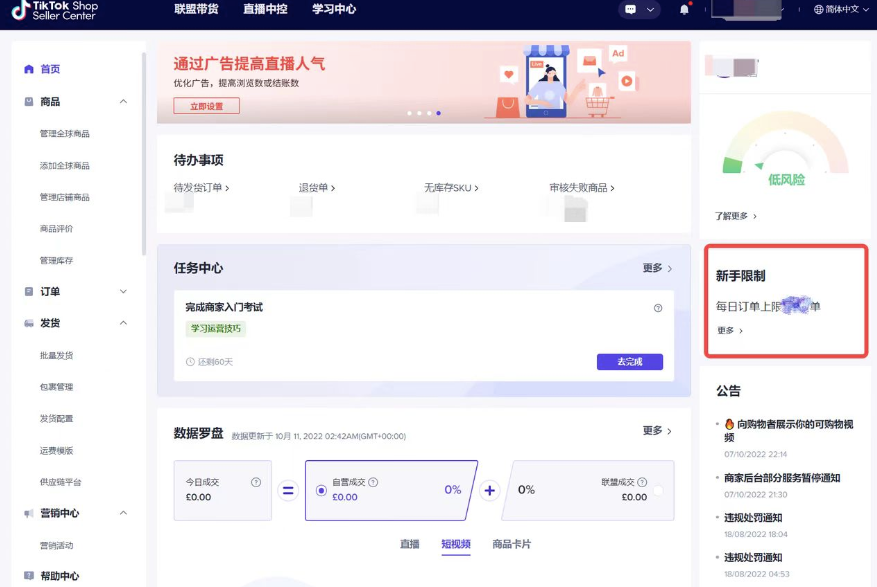Click the 立即设置 banner button
Image resolution: width=877 pixels, height=587 pixels.
point(205,103)
